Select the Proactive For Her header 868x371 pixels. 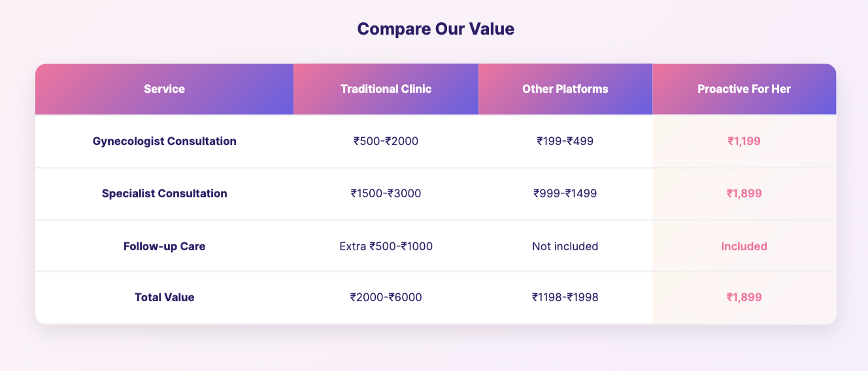744,89
